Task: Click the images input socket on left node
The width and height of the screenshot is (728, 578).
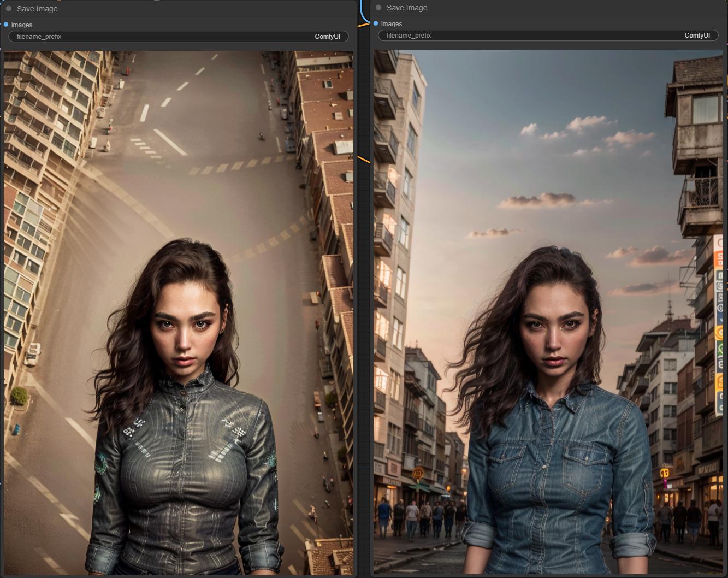Action: 6,25
